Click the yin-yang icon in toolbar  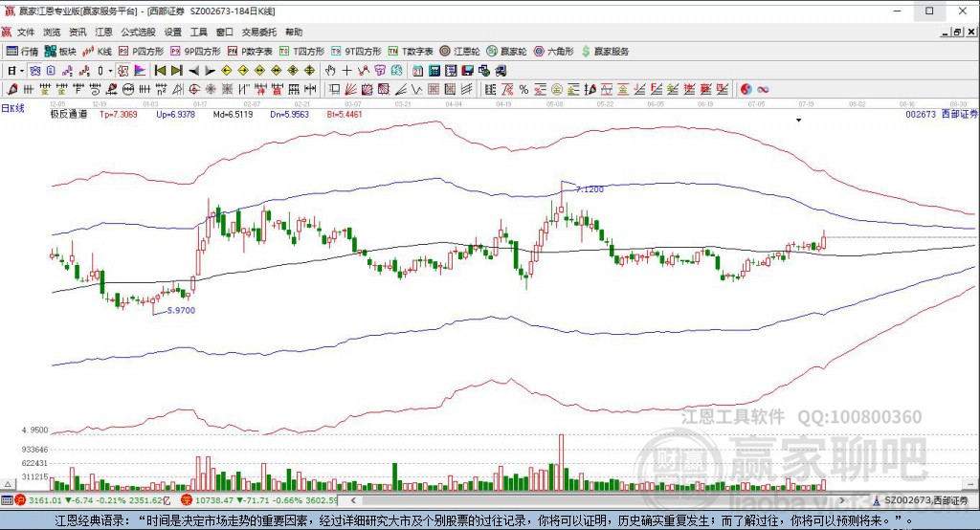746,89
